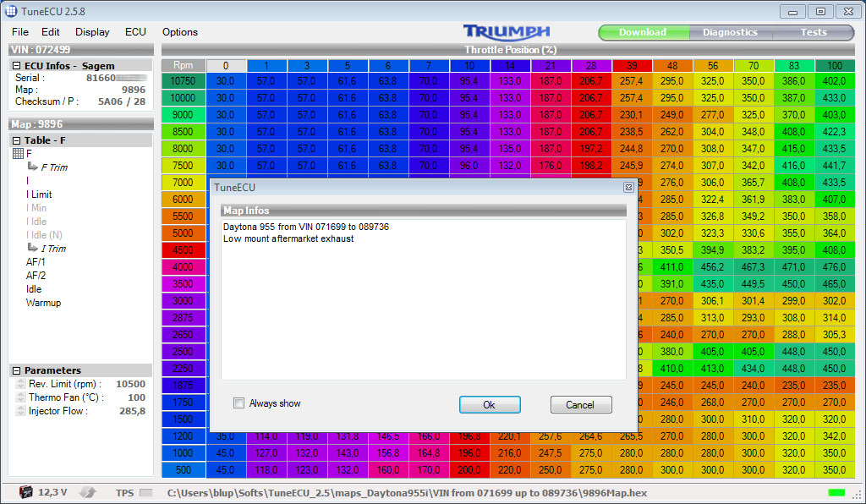Screen dimensions: 866x504
Task: Adjust the Rev. Limit stepper arrows
Action: [20, 384]
